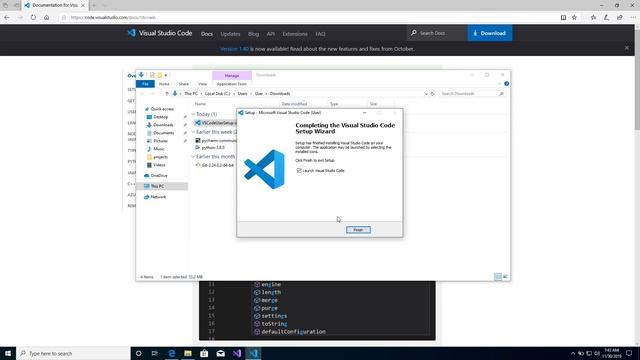Select Documents in the navigation pane
This screenshot has width=640, height=360.
click(163, 133)
